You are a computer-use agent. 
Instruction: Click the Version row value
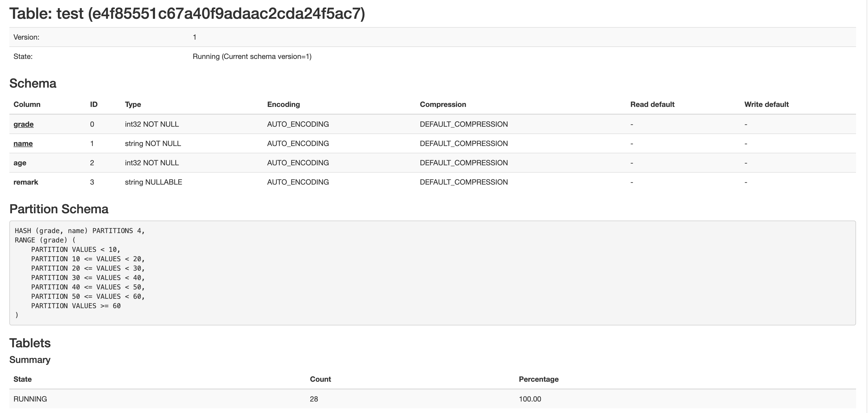point(194,37)
